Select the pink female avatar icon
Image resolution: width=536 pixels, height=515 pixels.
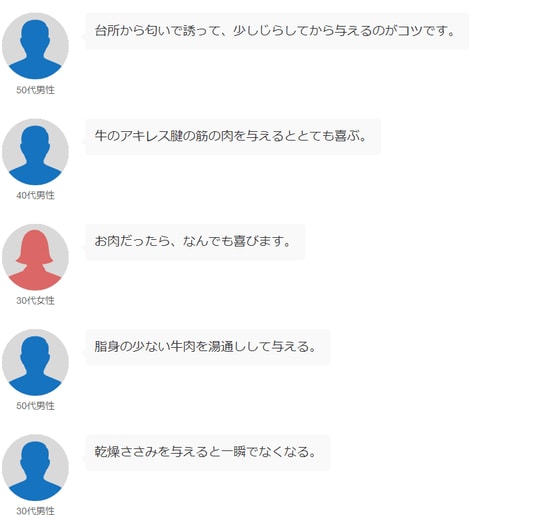pos(35,257)
